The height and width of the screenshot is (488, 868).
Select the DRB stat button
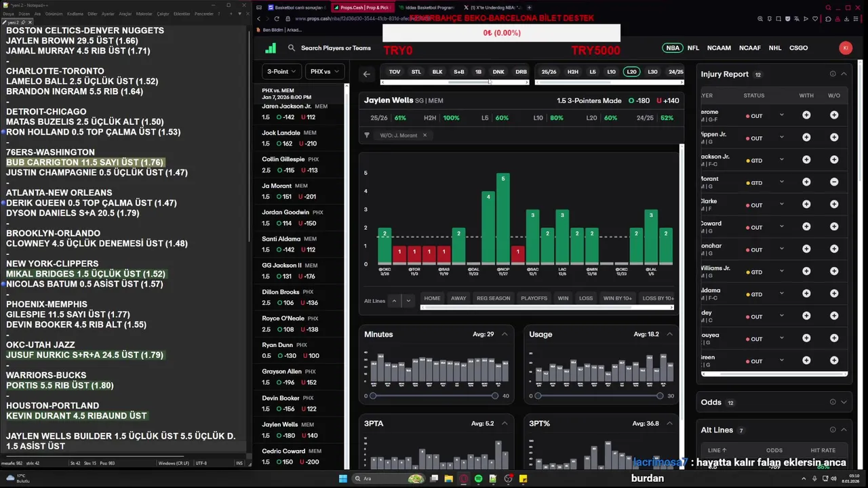coord(521,72)
